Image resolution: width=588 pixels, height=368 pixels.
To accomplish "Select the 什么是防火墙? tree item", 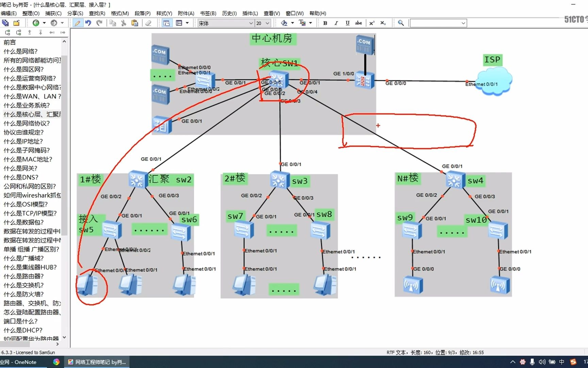I will click(x=23, y=294).
